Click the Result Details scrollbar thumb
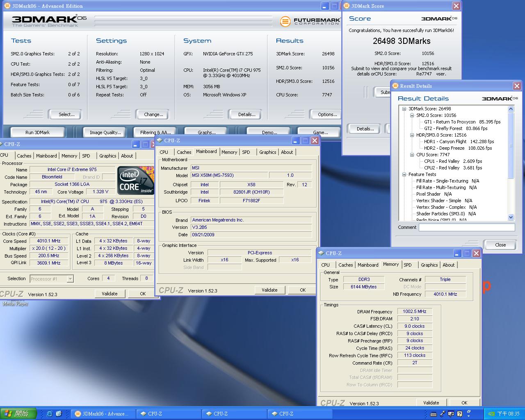The width and height of the screenshot is (525, 420). click(x=511, y=145)
